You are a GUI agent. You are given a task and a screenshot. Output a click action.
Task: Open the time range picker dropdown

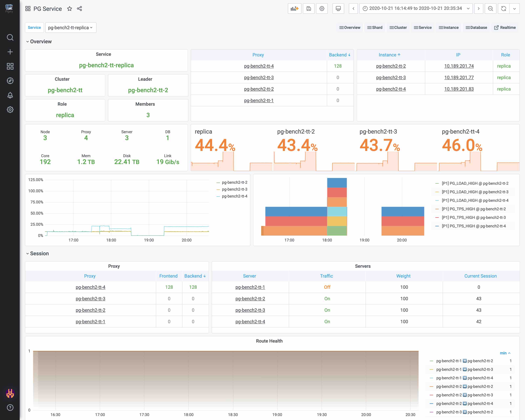click(415, 9)
